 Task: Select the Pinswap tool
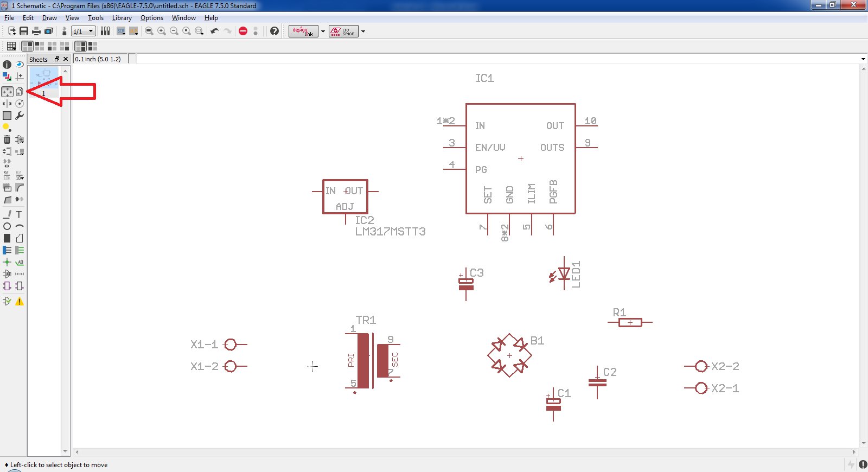(x=7, y=151)
